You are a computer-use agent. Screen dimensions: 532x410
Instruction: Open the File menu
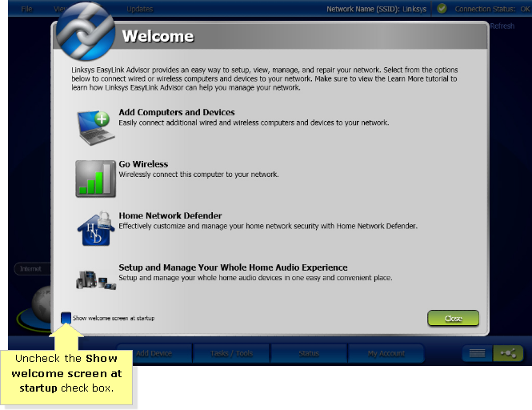click(27, 9)
